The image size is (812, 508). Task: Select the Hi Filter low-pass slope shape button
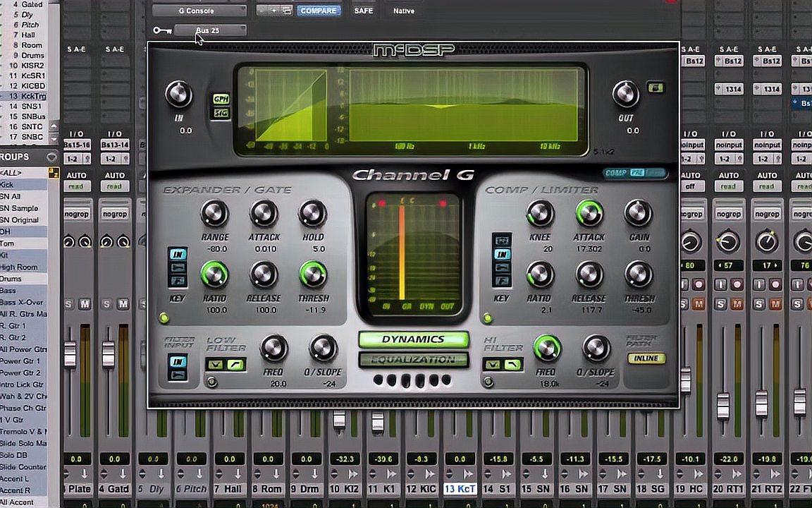pos(512,365)
